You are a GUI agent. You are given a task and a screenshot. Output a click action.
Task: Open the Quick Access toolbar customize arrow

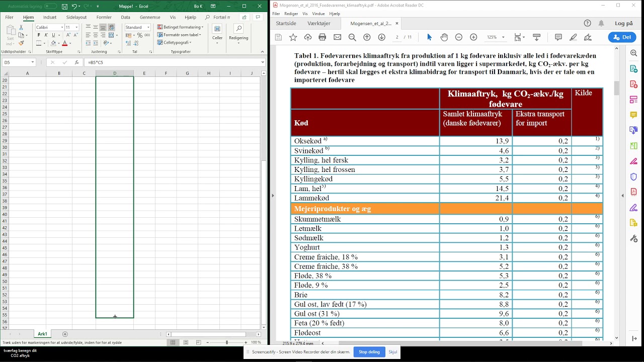(x=98, y=7)
